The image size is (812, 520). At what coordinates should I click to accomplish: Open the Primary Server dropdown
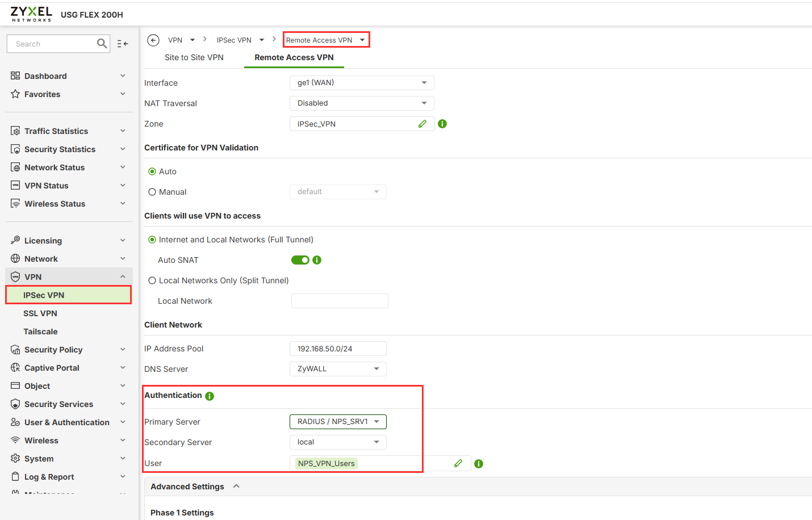coord(338,422)
